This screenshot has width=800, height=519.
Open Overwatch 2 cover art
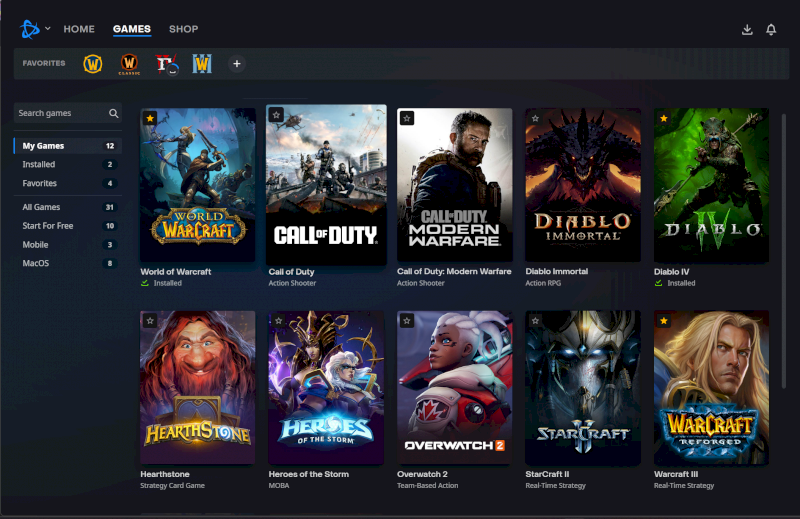[455, 387]
